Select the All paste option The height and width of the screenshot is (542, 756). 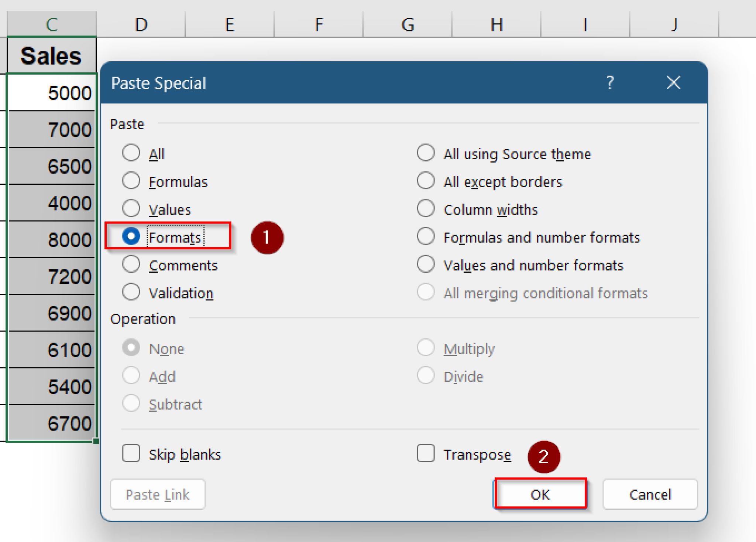[131, 153]
